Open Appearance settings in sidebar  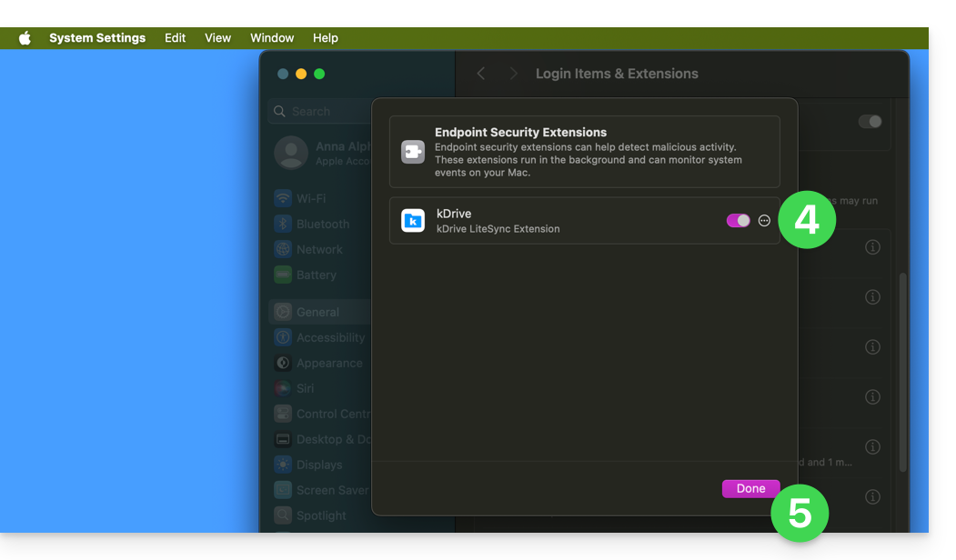click(328, 363)
